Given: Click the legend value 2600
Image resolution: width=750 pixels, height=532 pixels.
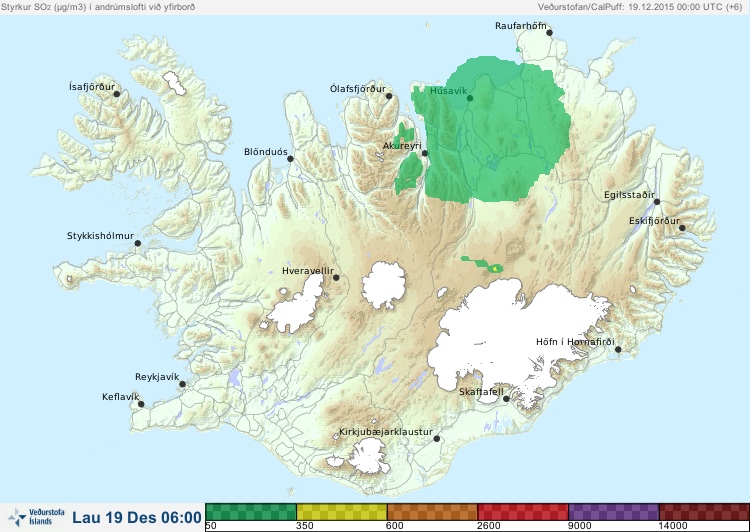Looking at the screenshot, I should pyautogui.click(x=488, y=526).
